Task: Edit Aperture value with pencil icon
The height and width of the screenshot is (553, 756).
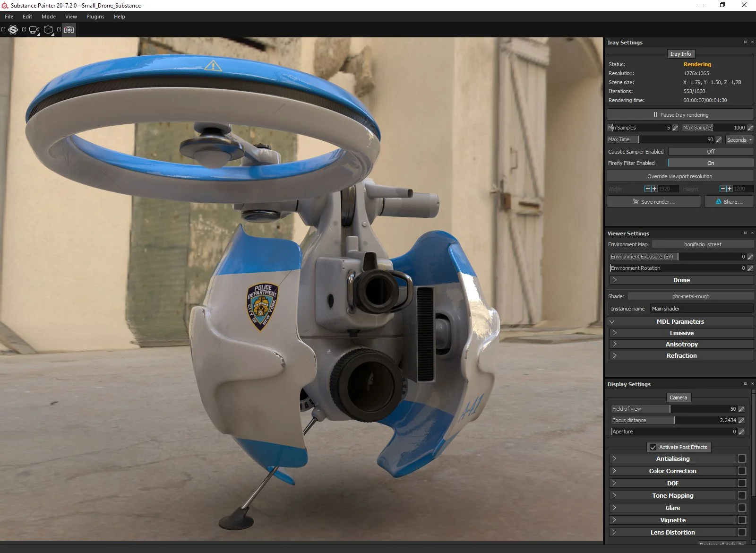Action: [741, 432]
